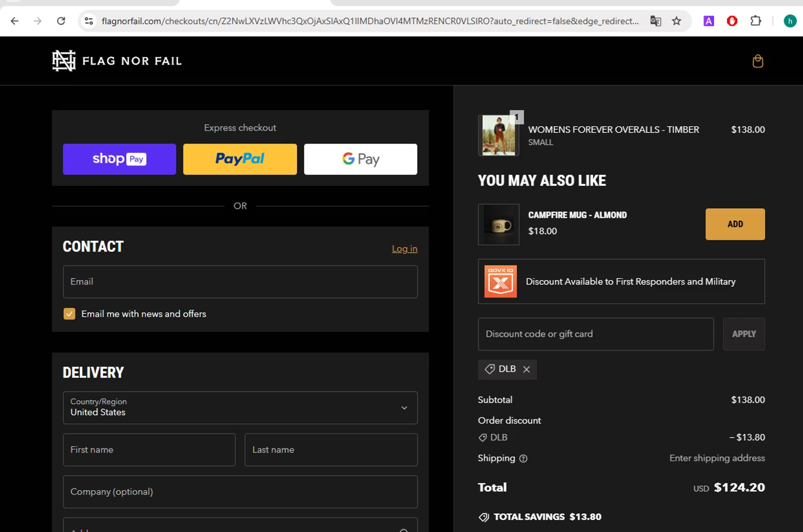
Task: Pay with Shop Pay
Action: [119, 159]
